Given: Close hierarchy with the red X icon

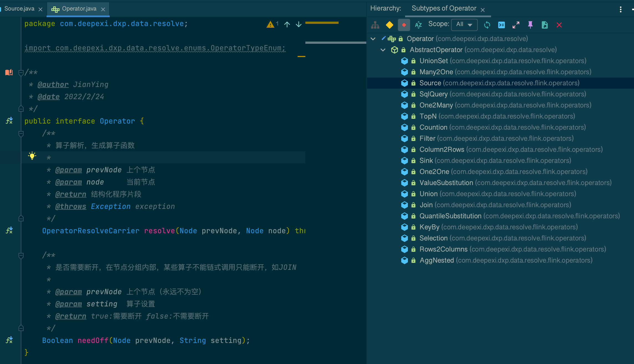Looking at the screenshot, I should (x=559, y=25).
